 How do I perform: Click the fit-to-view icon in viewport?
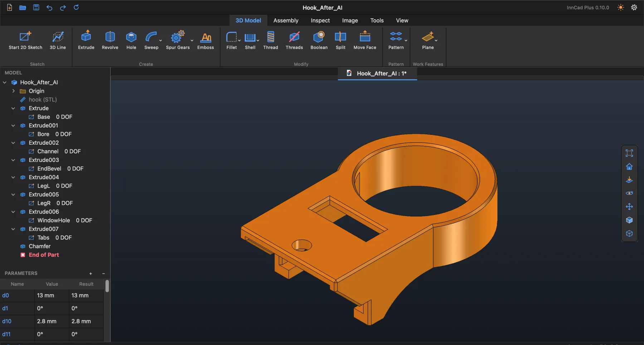pyautogui.click(x=629, y=153)
